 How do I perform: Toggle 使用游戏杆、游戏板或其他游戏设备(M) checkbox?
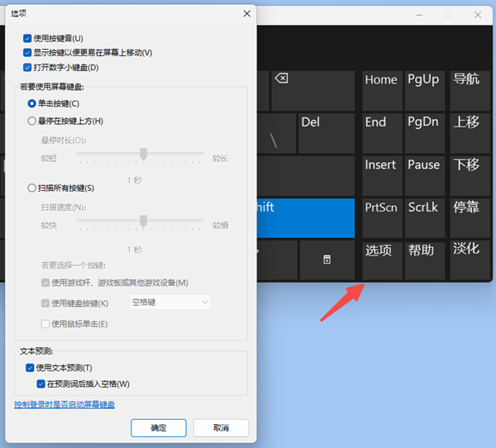[45, 283]
